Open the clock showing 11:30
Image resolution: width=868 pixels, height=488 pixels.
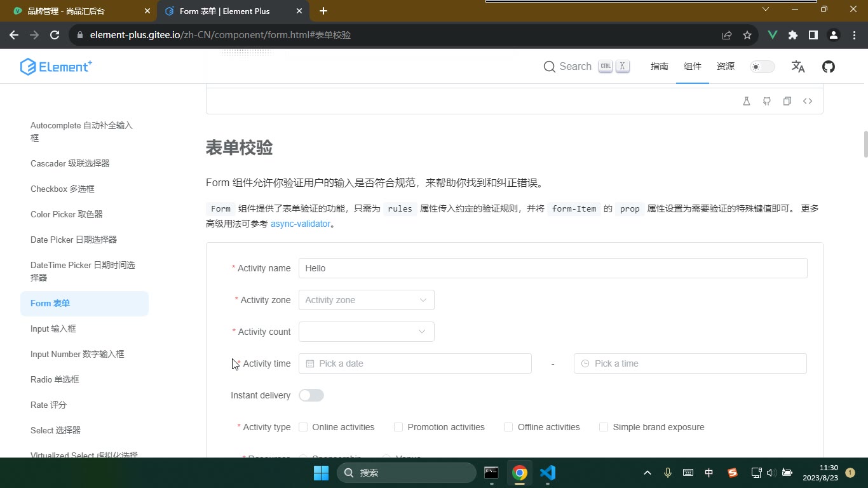point(820,473)
